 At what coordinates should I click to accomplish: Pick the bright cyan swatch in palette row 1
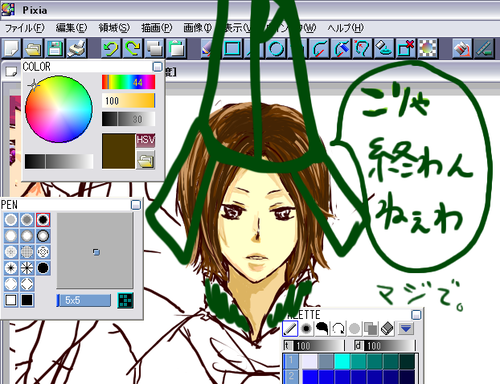coord(342,361)
